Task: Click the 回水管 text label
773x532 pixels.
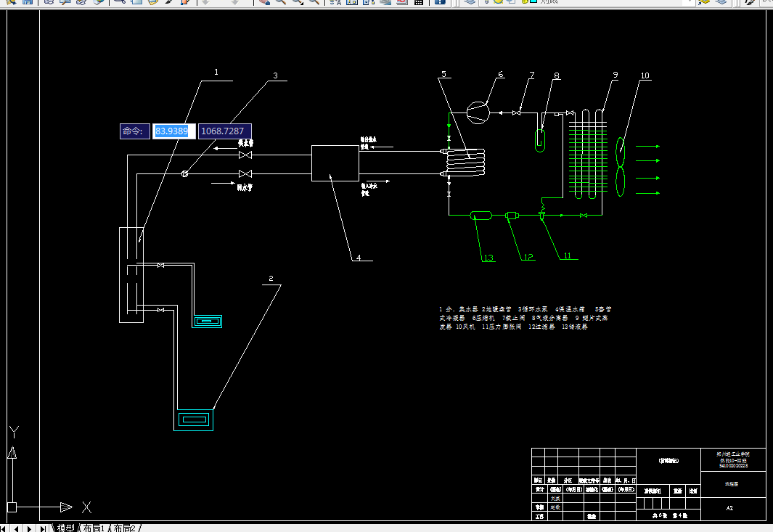Action: click(245, 187)
